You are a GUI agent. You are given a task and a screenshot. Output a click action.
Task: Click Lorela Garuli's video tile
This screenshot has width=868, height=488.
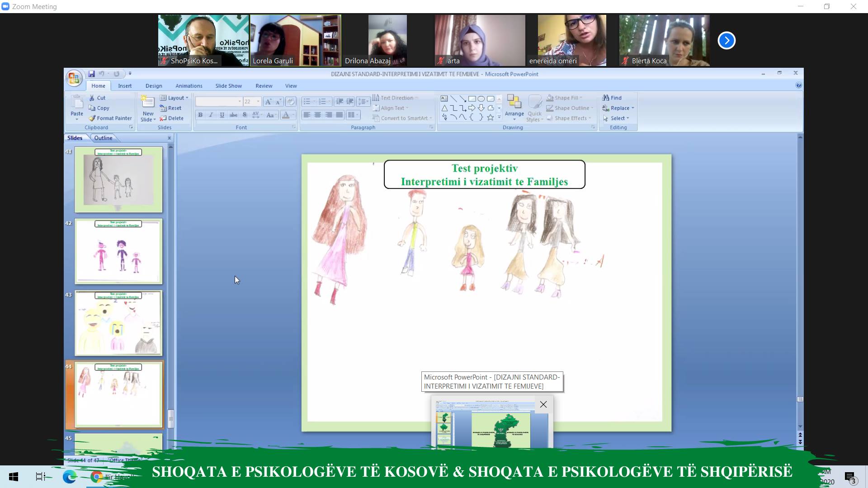296,40
